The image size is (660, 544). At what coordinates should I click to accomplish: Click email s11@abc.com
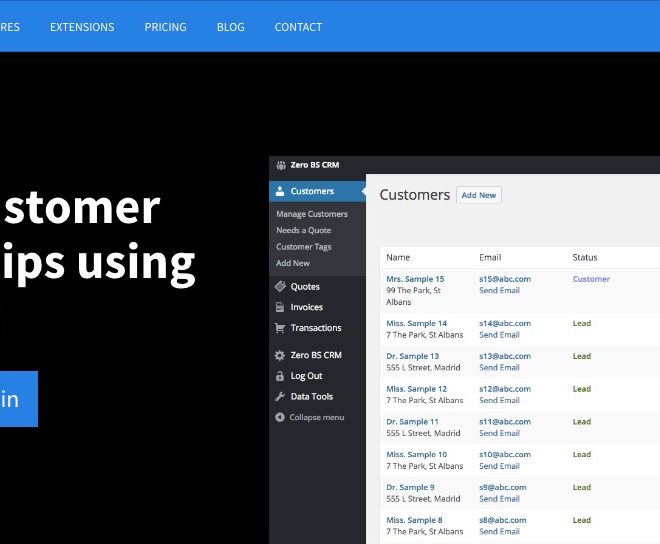click(505, 422)
